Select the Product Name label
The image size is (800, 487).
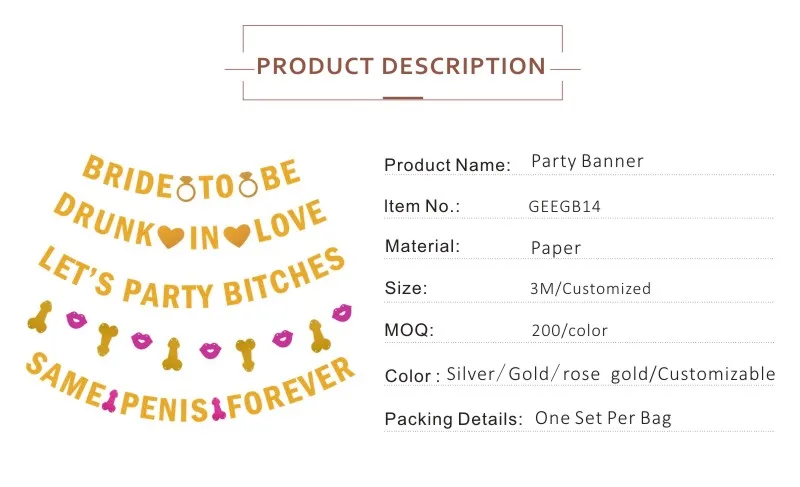[447, 165]
